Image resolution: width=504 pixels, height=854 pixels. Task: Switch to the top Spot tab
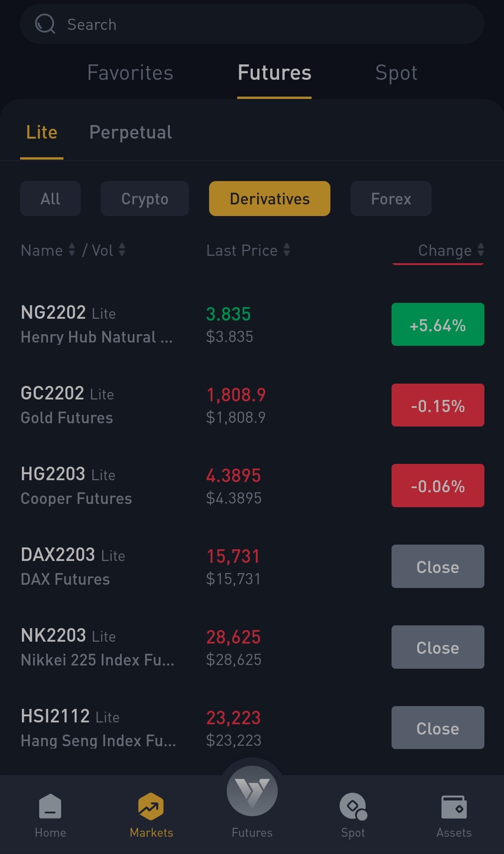[x=396, y=73]
